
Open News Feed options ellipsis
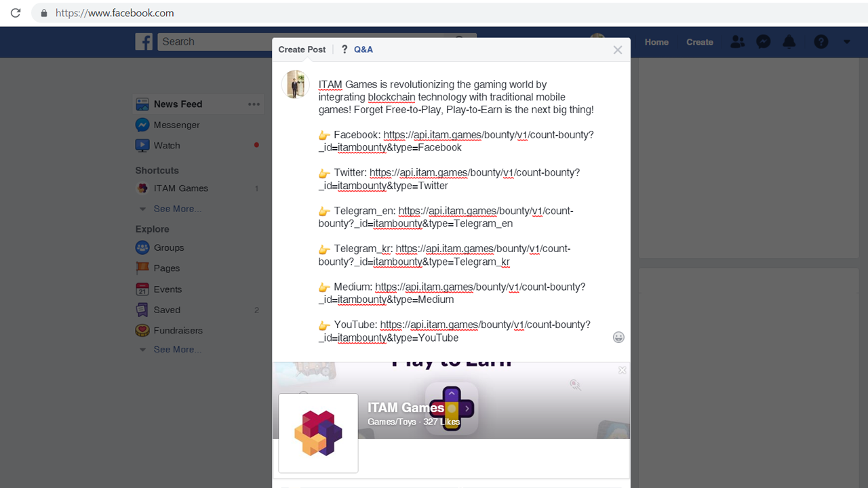254,104
